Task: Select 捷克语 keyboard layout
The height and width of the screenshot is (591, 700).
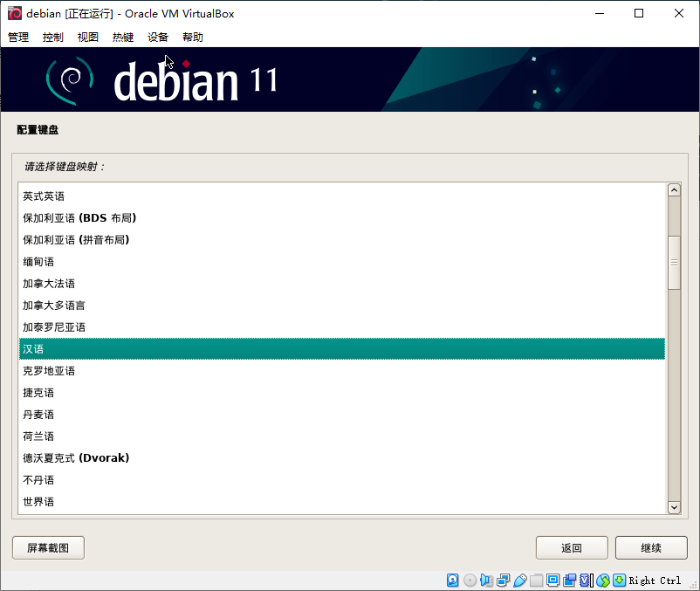Action: 342,392
